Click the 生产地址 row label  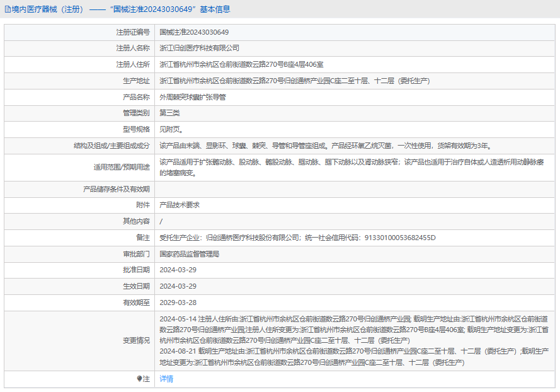[x=136, y=81]
